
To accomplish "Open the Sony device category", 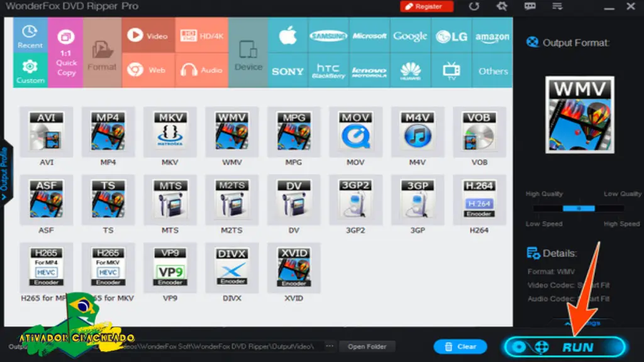I will point(287,70).
